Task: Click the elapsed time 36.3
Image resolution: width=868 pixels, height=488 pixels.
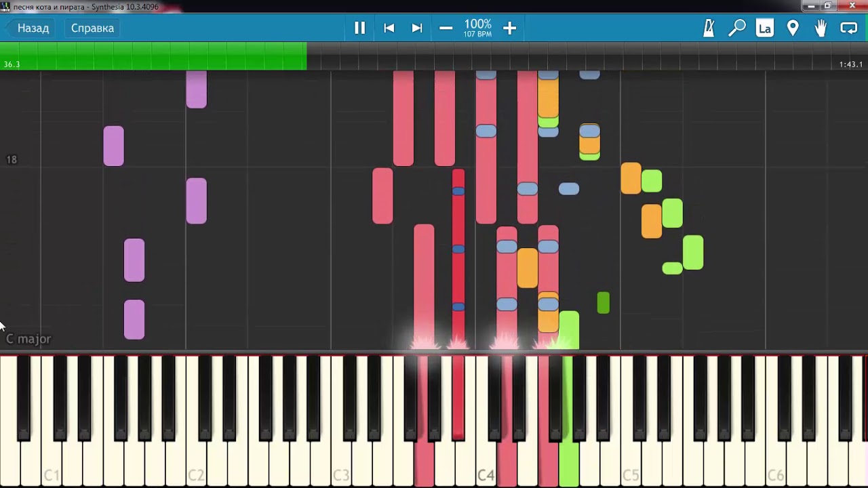Action: click(12, 64)
